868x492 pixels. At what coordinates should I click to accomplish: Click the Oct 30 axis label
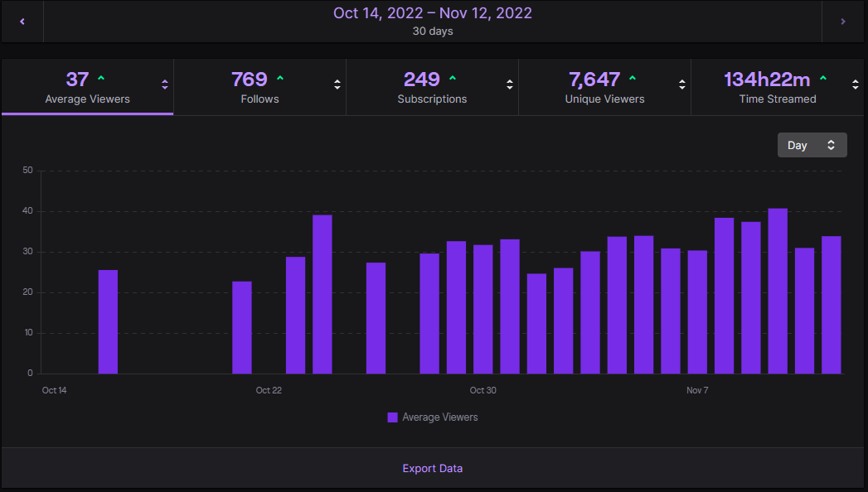482,390
